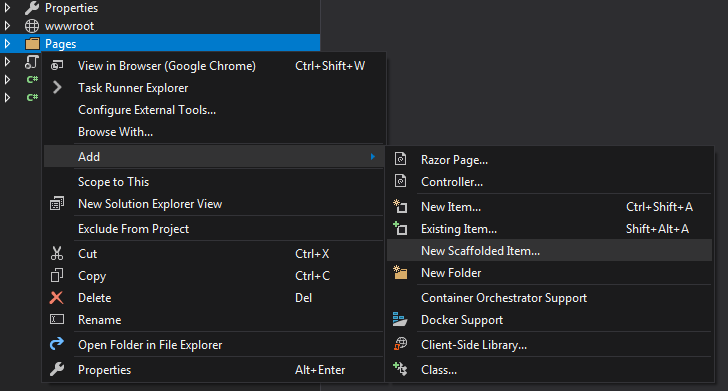Screen dimensions: 728x391
Task: Click the red Delete X icon
Action: pos(57,297)
